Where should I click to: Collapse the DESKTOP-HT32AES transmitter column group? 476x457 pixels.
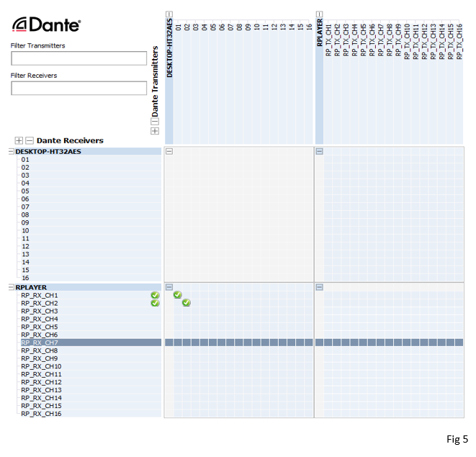click(x=169, y=14)
